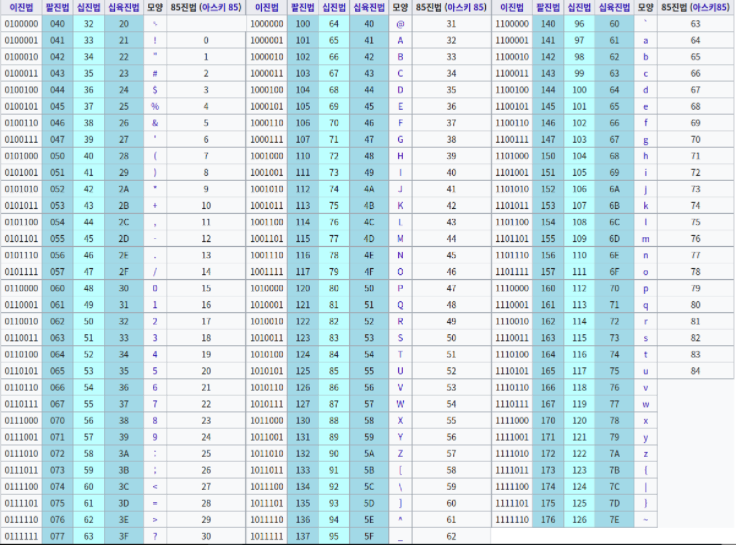Image resolution: width=736 pixels, height=545 pixels.
Task: Open the uppercase M character link
Action: [400, 239]
